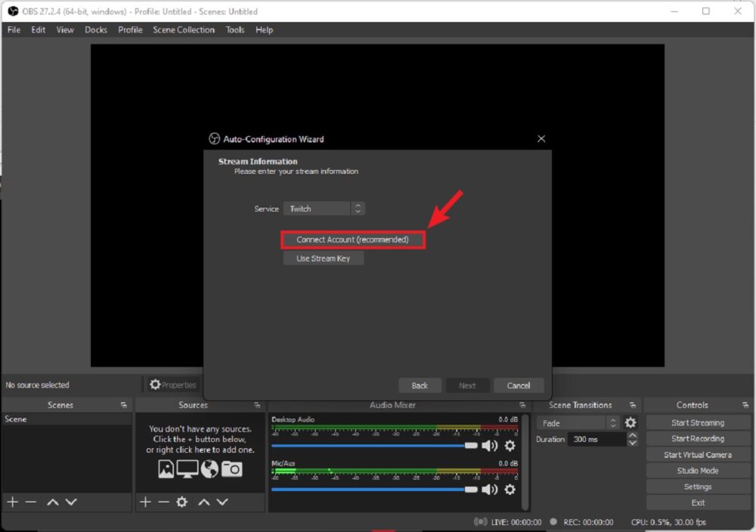
Task: Click the Use Stream Key button
Action: 324,258
